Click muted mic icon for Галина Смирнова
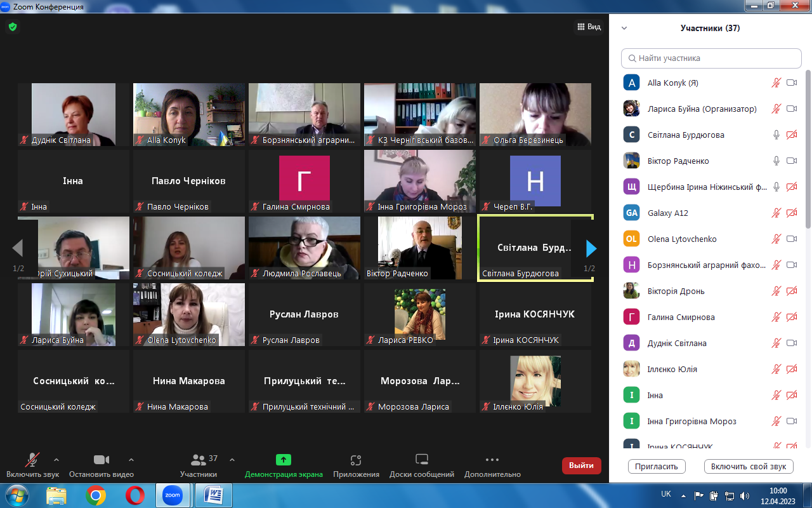812x508 pixels. (776, 317)
